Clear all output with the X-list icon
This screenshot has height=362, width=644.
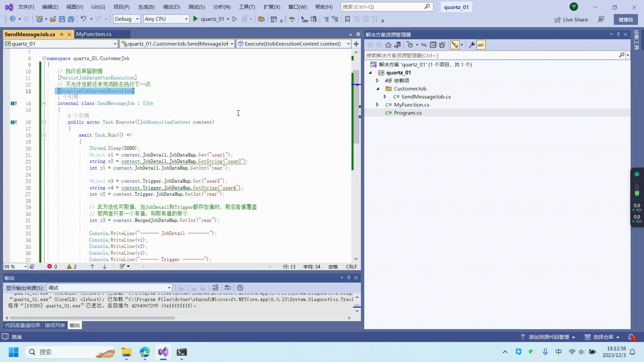(x=215, y=288)
